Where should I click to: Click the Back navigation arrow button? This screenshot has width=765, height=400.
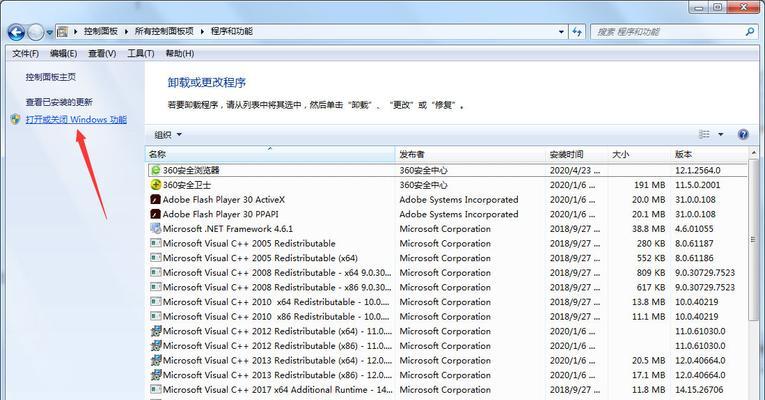click(x=16, y=32)
